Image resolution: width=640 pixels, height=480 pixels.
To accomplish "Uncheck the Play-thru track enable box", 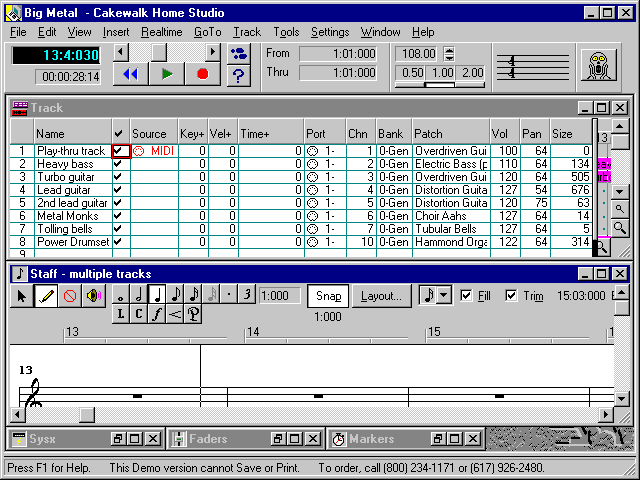I will point(119,150).
